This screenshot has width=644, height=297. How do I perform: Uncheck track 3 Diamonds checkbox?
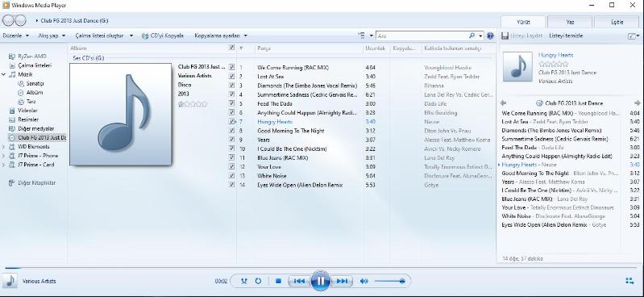click(x=231, y=86)
